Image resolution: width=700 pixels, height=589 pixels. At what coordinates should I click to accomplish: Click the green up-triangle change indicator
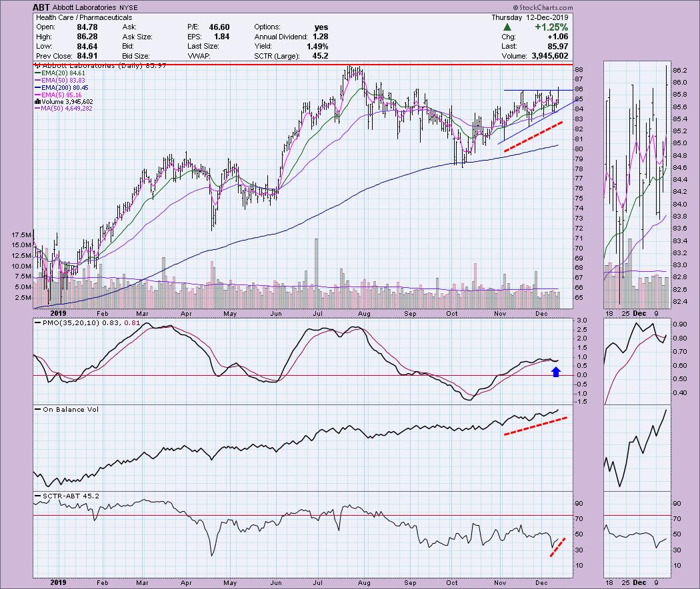point(507,27)
